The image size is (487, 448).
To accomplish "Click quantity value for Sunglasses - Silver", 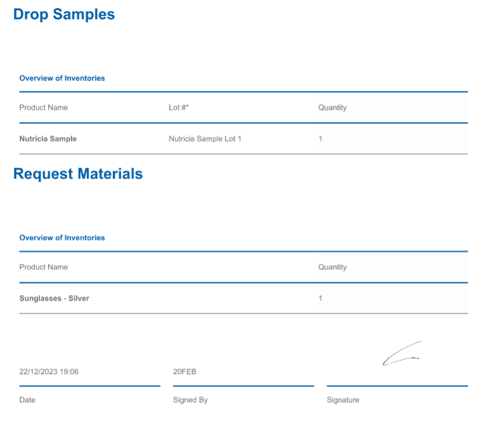I will (x=321, y=298).
